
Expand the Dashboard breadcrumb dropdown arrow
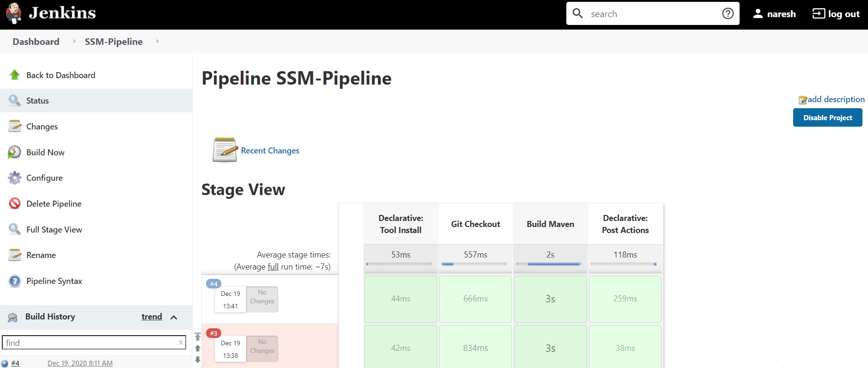coord(74,42)
